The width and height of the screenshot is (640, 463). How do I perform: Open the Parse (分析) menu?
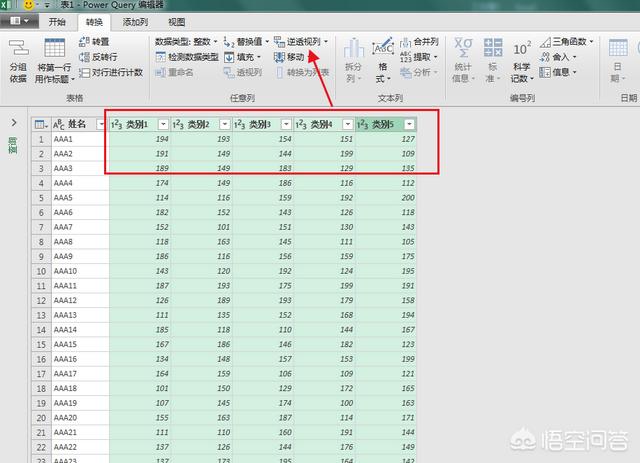pyautogui.click(x=419, y=72)
